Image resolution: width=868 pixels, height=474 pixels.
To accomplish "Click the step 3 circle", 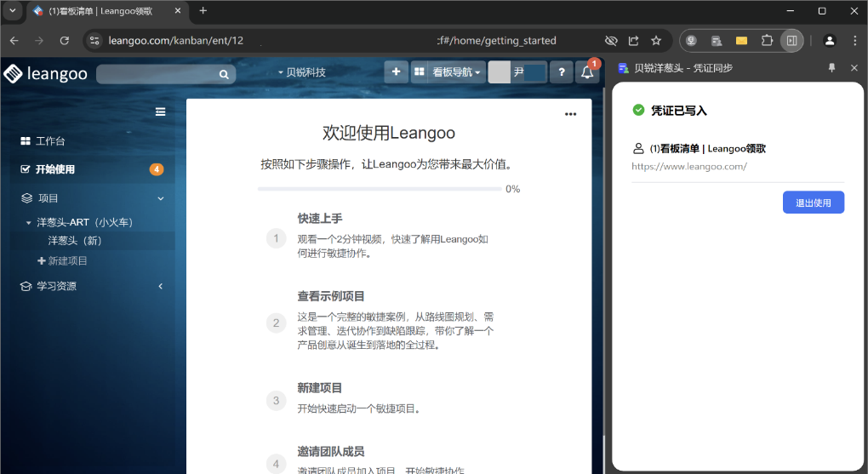I will (277, 400).
